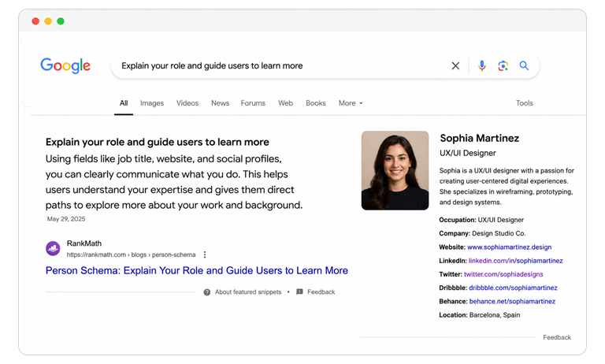Click the Feedback flag icon under snippet
Image resolution: width=605 pixels, height=364 pixels.
click(x=299, y=292)
